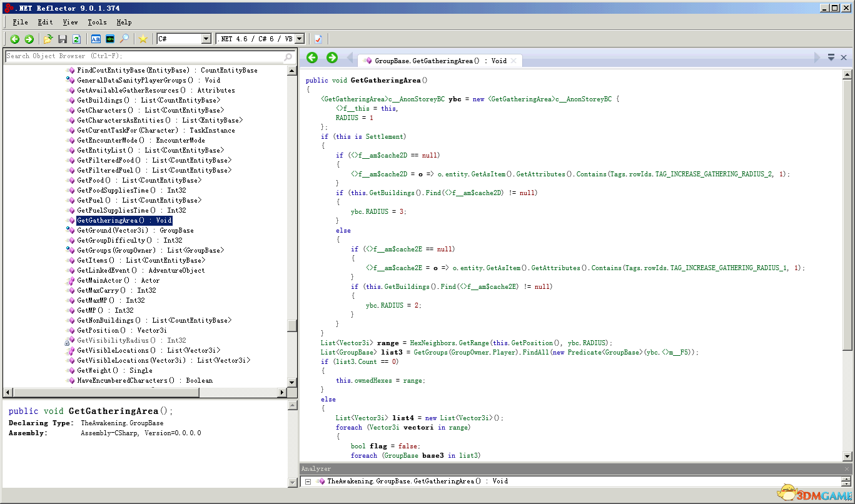Select FindCoutEntityBase(EntityBase) tree row
855x504 pixels.
[x=167, y=70]
